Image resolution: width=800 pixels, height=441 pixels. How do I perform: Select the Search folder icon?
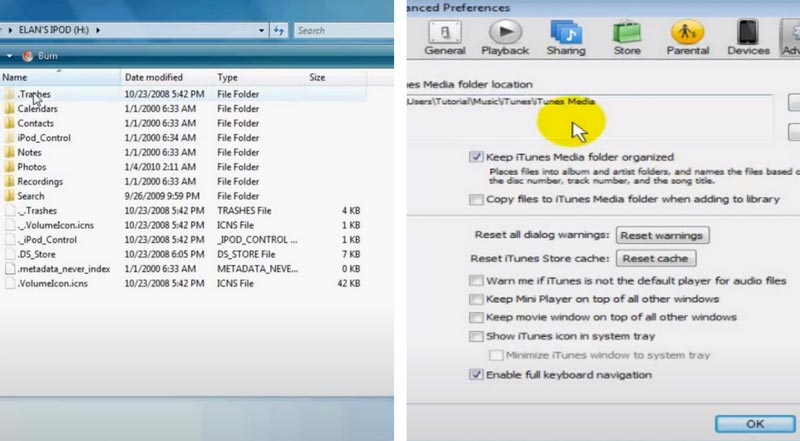(9, 196)
